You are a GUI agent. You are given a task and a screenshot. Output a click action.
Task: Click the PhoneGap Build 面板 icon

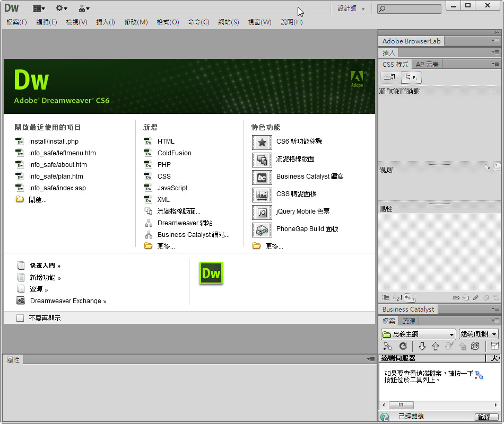[262, 229]
